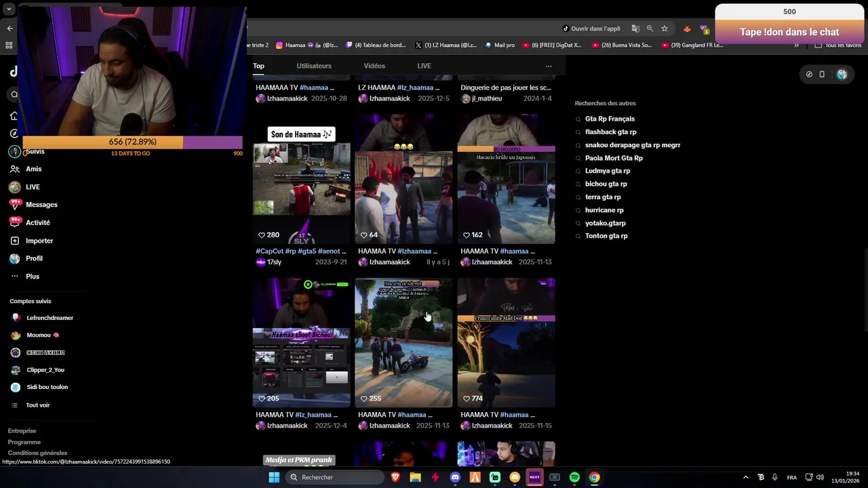Open the three-dot options next to LIVE tab

(x=549, y=66)
